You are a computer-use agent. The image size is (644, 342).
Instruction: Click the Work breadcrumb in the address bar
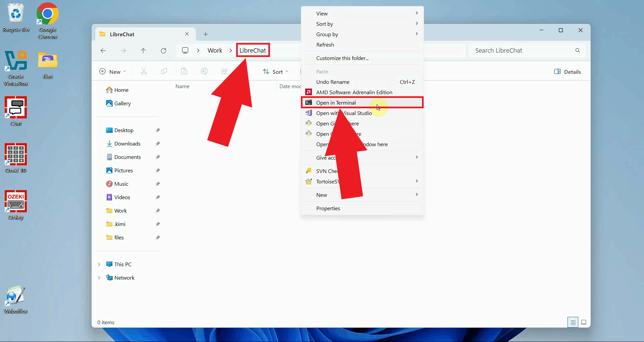215,51
